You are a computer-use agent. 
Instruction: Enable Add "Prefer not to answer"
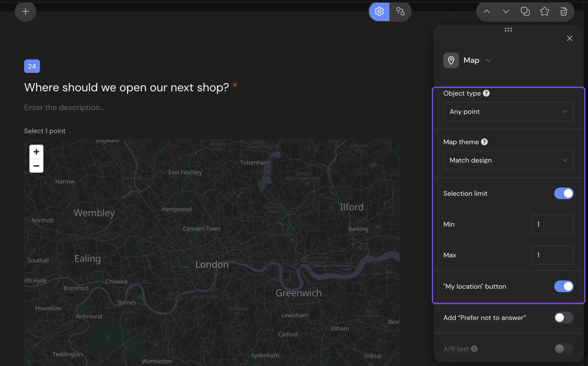[563, 318]
